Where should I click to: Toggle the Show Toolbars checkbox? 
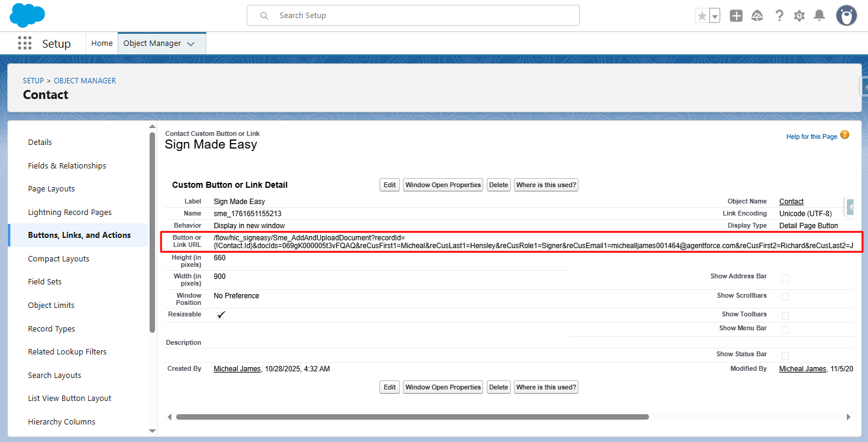785,316
